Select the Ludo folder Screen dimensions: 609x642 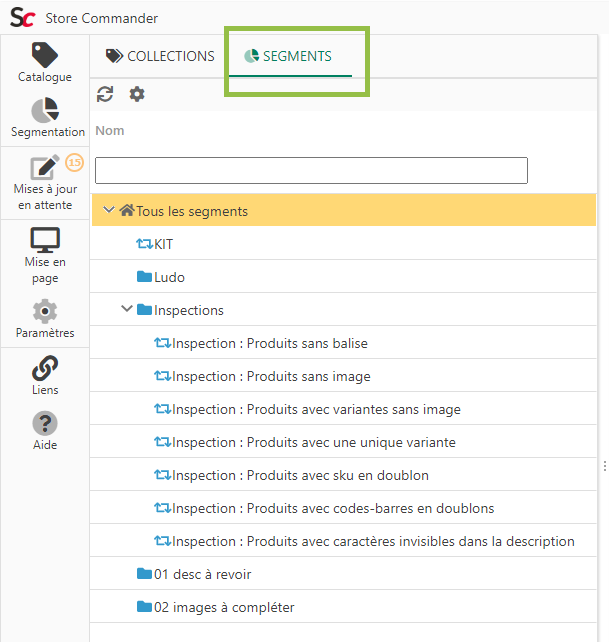pyautogui.click(x=169, y=277)
